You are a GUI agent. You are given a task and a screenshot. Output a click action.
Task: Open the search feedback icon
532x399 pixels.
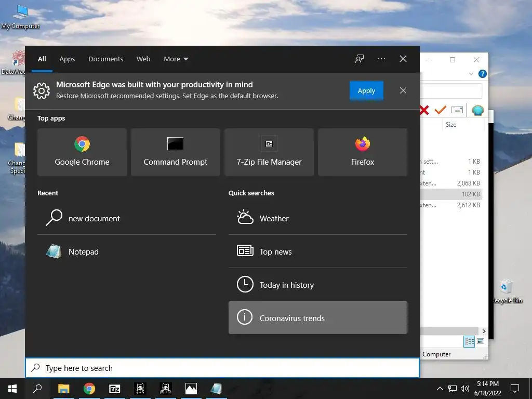(360, 59)
